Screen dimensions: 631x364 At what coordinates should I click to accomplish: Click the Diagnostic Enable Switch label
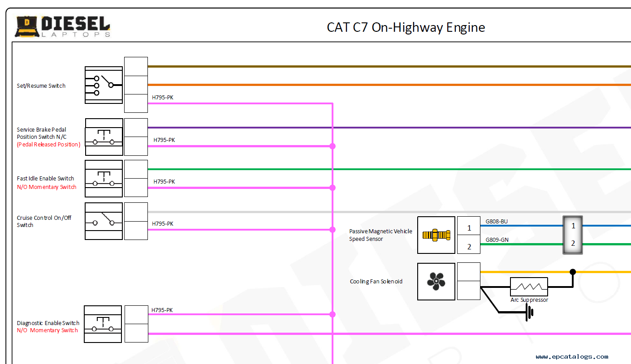click(48, 323)
